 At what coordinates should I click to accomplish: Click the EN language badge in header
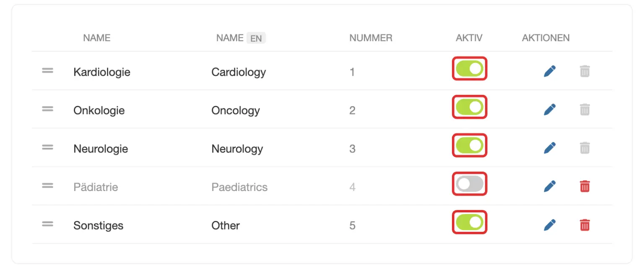(256, 38)
